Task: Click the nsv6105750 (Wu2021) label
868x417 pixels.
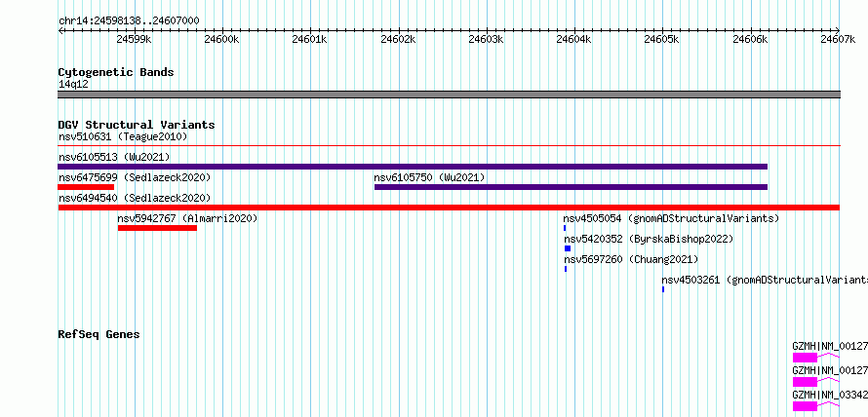Action: click(x=429, y=177)
